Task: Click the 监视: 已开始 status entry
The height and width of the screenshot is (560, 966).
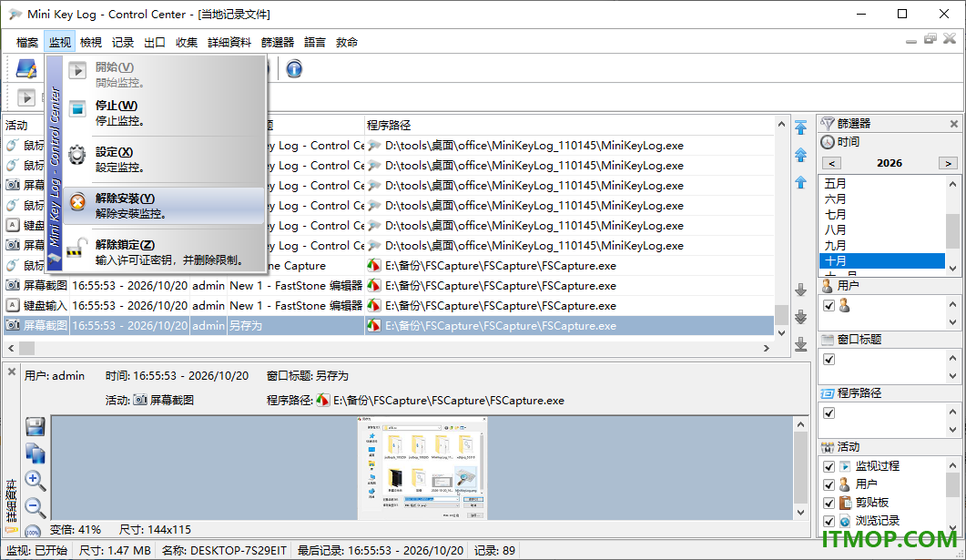Action: [36, 551]
